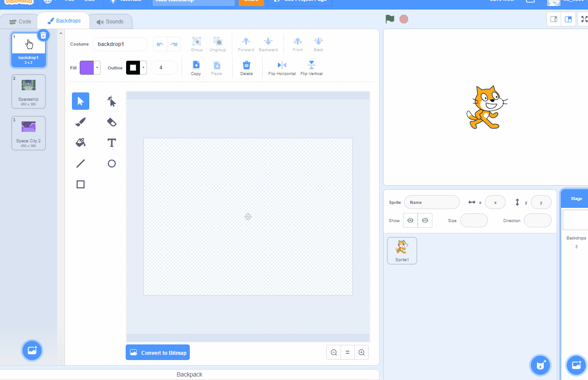Pick the Fill bucket tool
Screen dimensions: 588x380
tap(81, 142)
